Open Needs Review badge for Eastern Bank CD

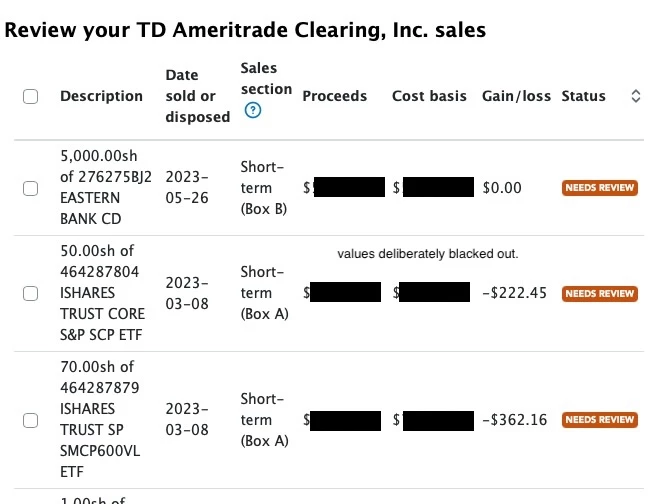(x=600, y=188)
